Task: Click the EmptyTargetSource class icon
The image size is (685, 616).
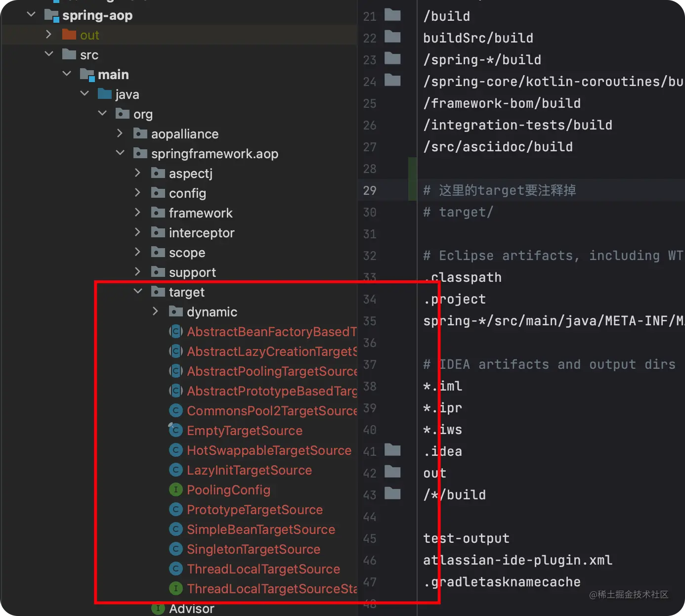Action: pyautogui.click(x=175, y=430)
